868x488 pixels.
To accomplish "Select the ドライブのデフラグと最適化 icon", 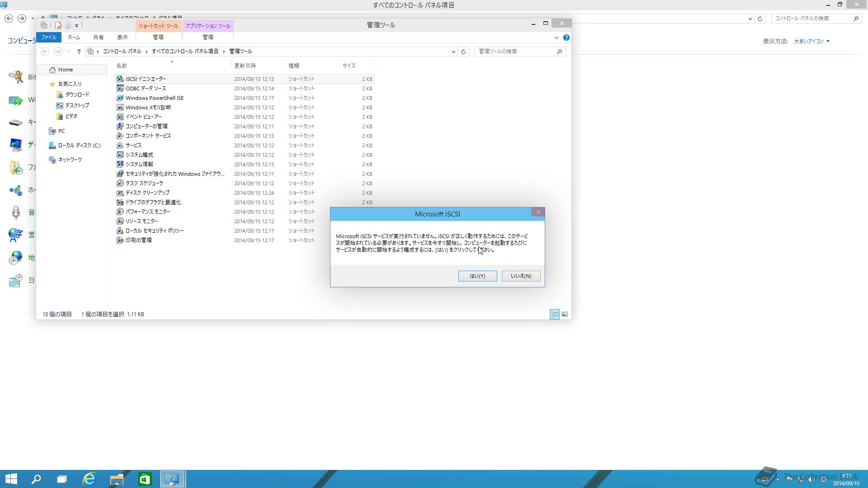I will tap(120, 202).
